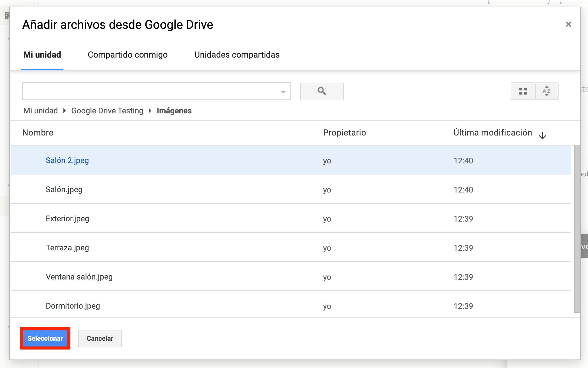The width and height of the screenshot is (588, 368).
Task: Pick the Ventana salón.jpeg file
Action: (79, 277)
